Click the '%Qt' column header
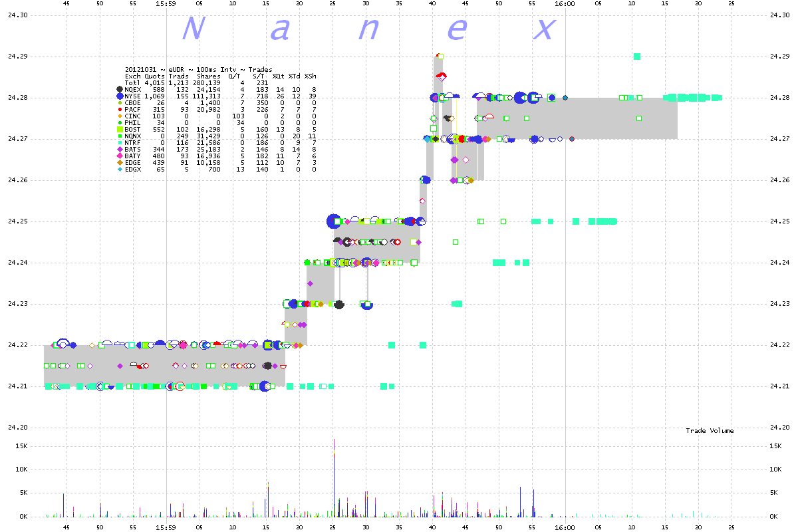The width and height of the screenshot is (798, 532). (279, 76)
